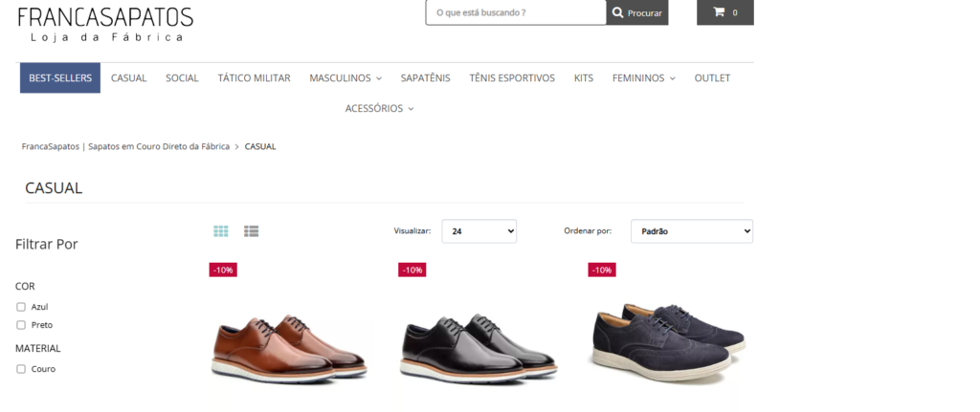Screen dimensions: 980x412
Task: Open the Ordenar por sorting dropdown
Action: point(692,231)
